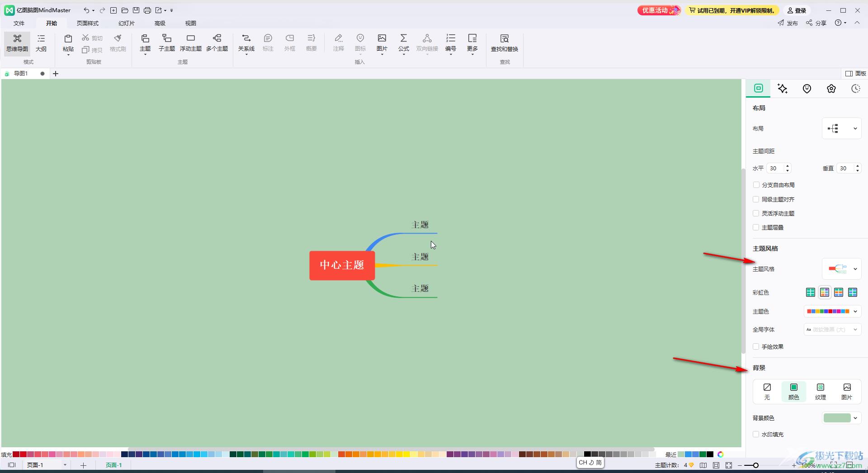Screen dimensions: 868x473
Task: Insert a Formula (公式)
Action: 404,43
